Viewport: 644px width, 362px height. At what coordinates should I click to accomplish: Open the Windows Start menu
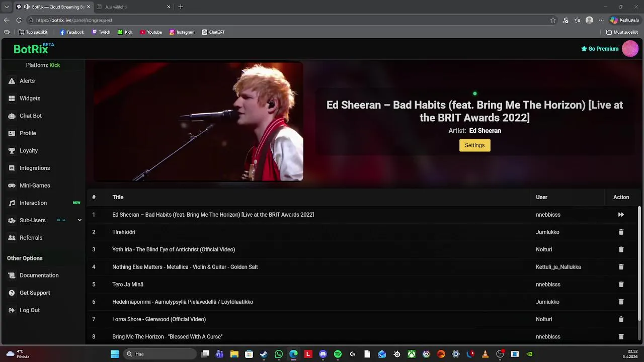pos(115,354)
